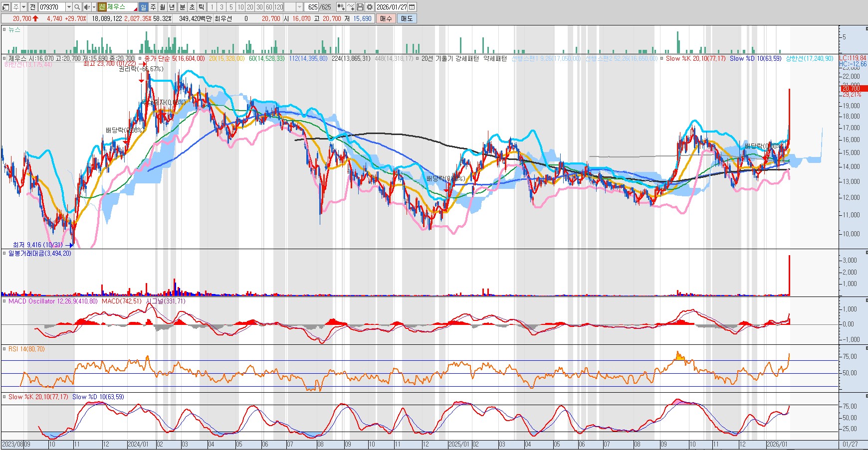The width and height of the screenshot is (868, 450).
Task: Click the green 신 badge before 제우스
Action: point(102,7)
